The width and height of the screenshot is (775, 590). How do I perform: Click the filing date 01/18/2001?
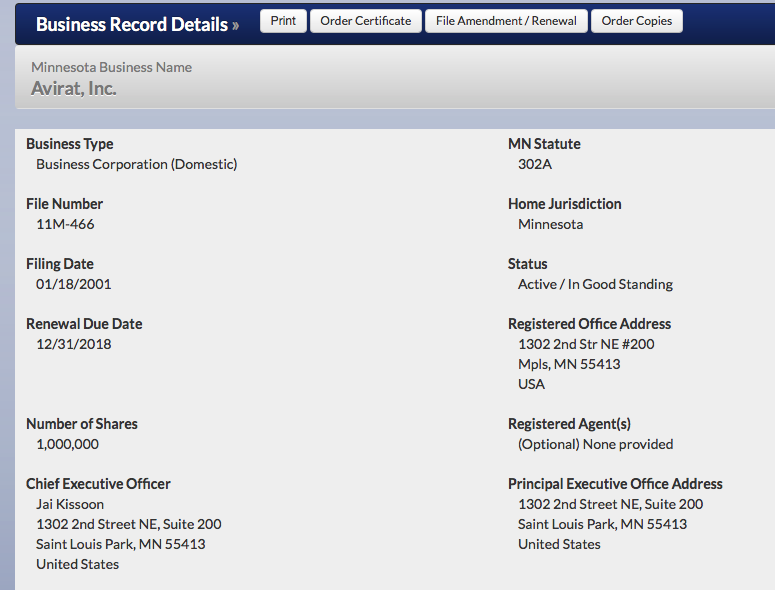click(73, 284)
